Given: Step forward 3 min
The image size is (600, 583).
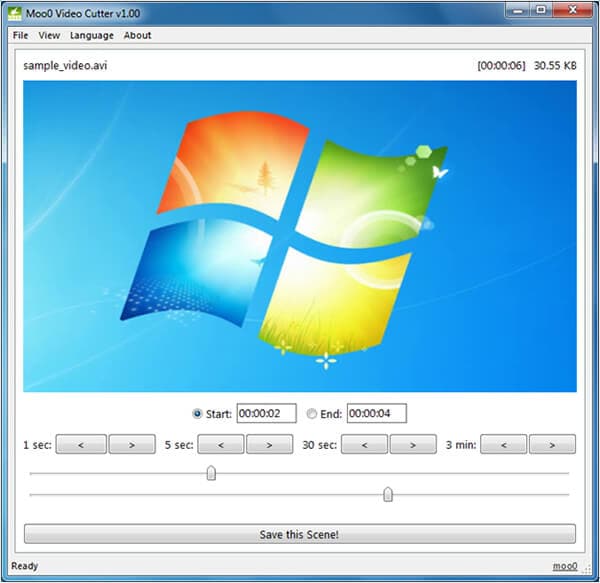Looking at the screenshot, I should point(552,445).
